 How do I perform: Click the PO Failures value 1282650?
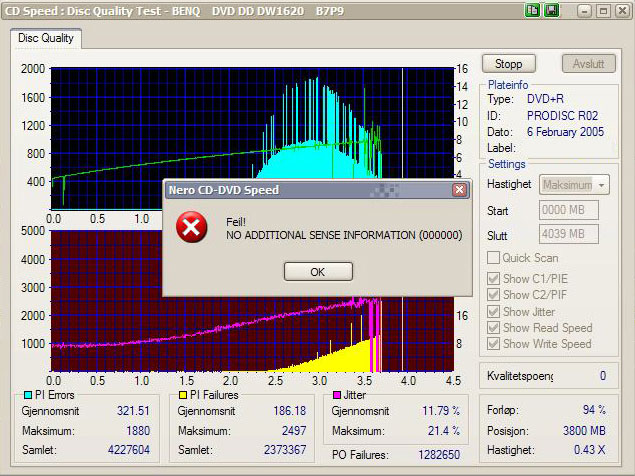click(x=439, y=455)
